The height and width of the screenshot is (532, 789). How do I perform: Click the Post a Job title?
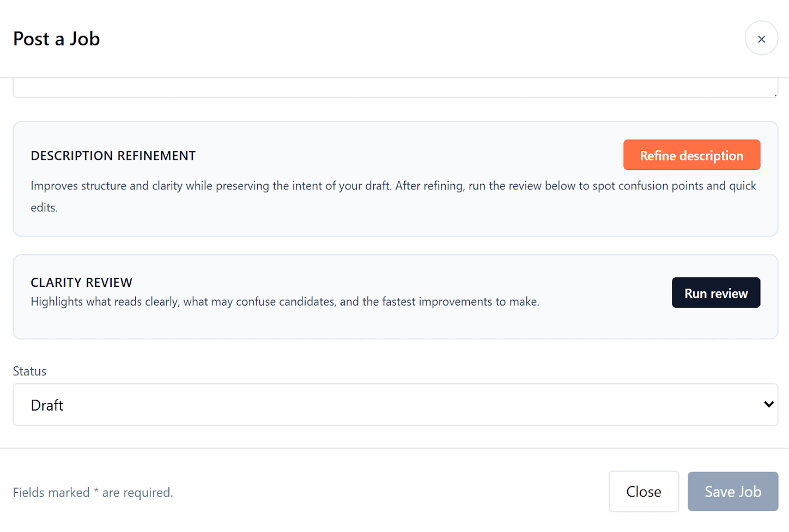(57, 39)
